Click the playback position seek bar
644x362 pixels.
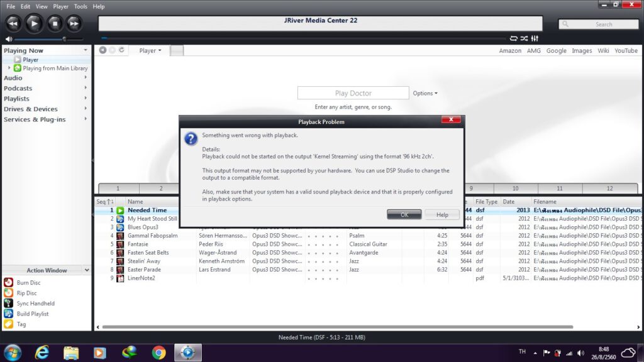tap(304, 38)
